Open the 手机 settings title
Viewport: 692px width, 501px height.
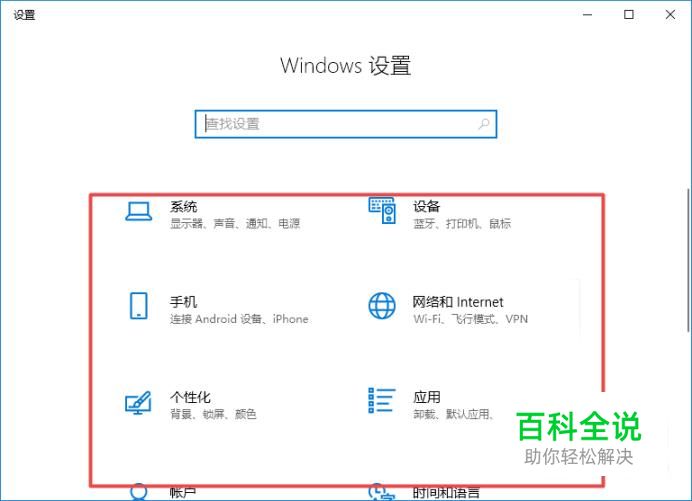(x=184, y=302)
